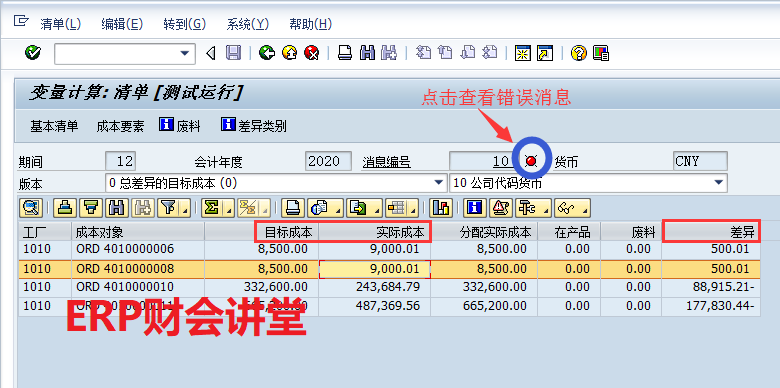Click the red error message light icon
Screen dimensions: 780x388
click(x=531, y=161)
